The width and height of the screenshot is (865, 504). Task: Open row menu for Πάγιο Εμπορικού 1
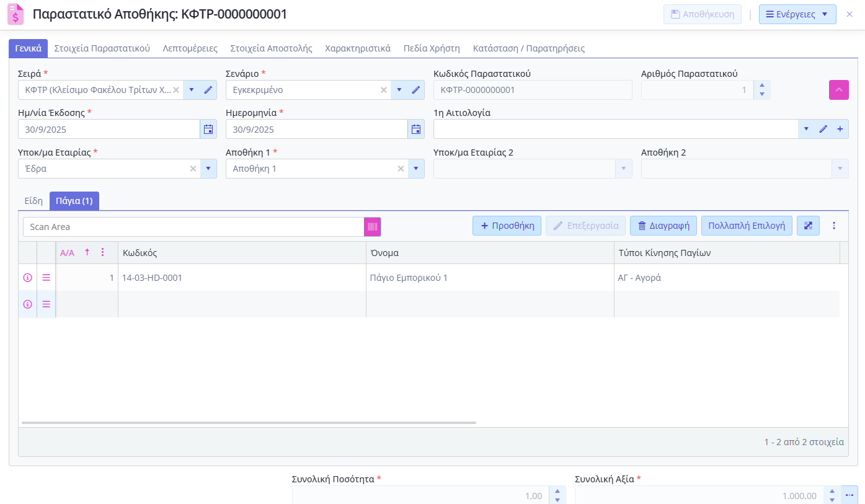click(x=46, y=278)
